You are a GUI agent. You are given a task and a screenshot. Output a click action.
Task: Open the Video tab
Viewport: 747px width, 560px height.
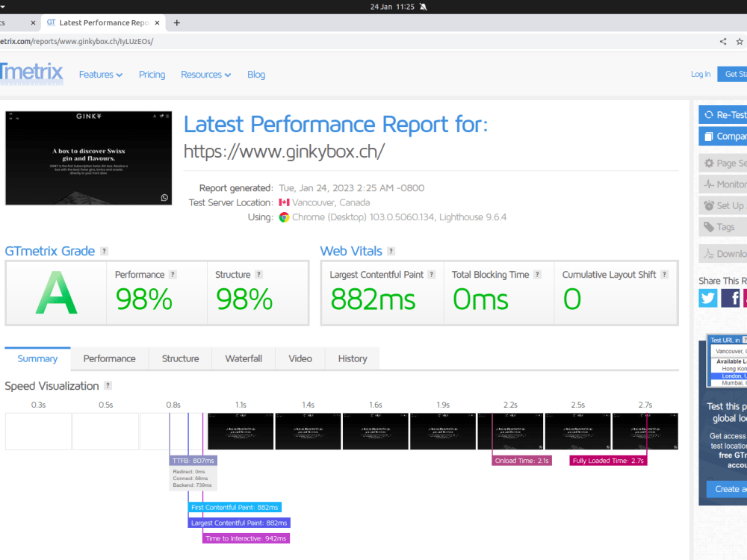(x=300, y=358)
